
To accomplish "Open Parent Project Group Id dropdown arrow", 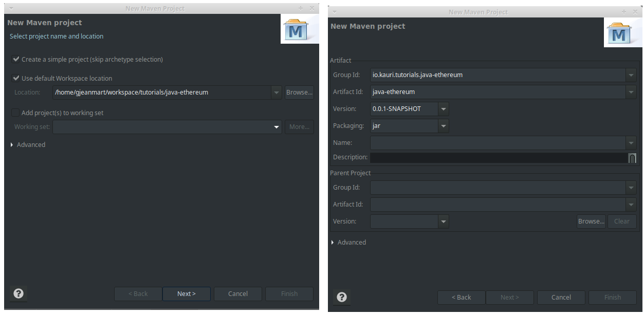I will tap(631, 188).
